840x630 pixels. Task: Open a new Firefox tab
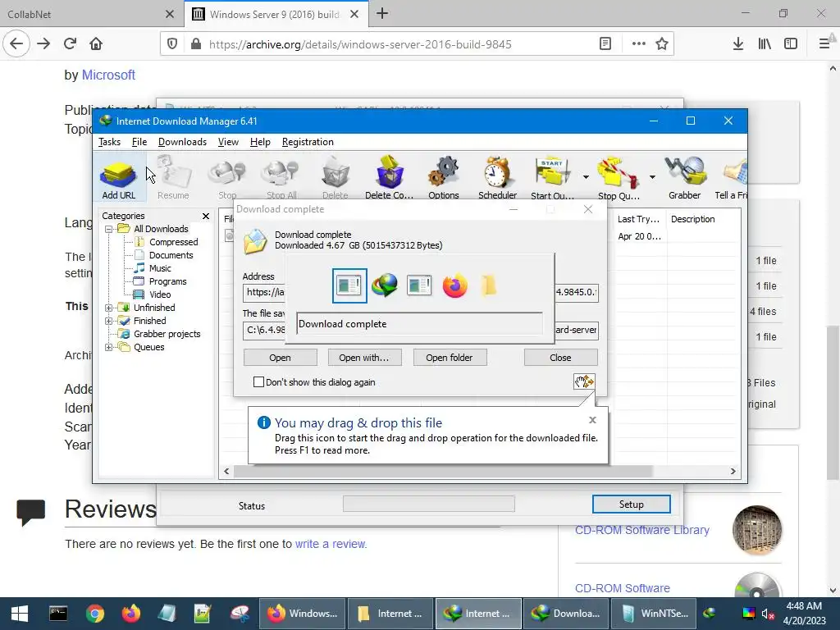tap(382, 14)
